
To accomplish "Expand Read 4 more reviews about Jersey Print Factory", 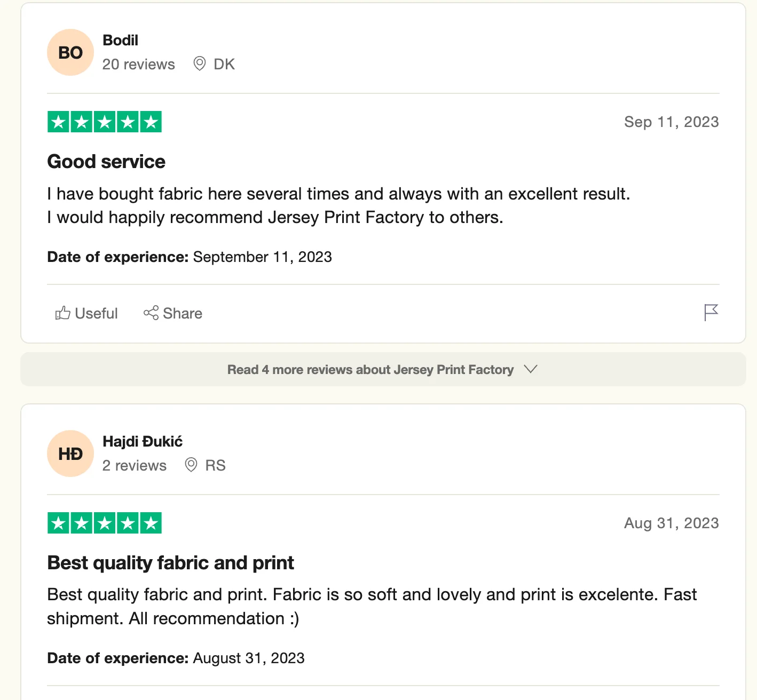I will point(370,369).
